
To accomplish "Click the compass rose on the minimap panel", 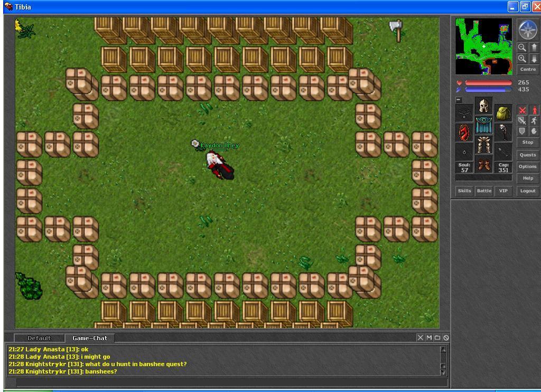I will [528, 30].
